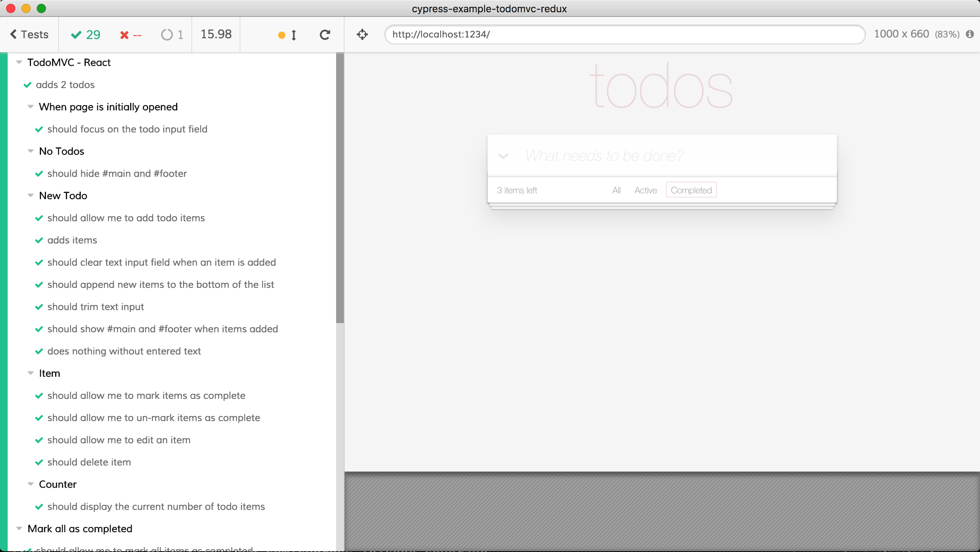The image size is (980, 552).
Task: Collapse the 'TodoMVC - React' suite
Action: (18, 62)
